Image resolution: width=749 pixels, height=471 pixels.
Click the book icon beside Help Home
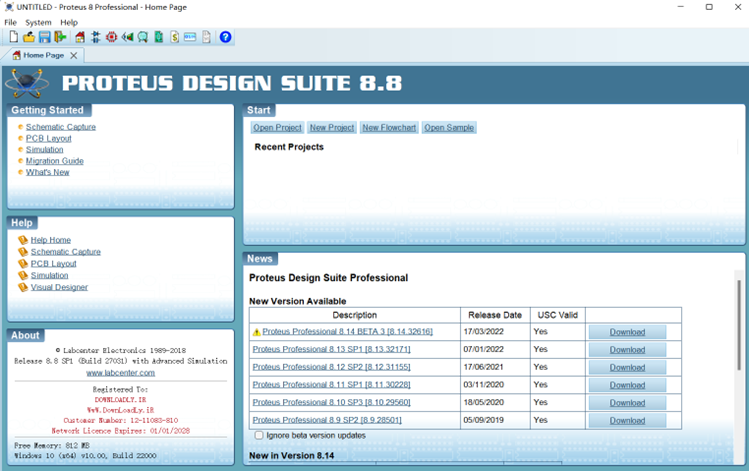[23, 240]
